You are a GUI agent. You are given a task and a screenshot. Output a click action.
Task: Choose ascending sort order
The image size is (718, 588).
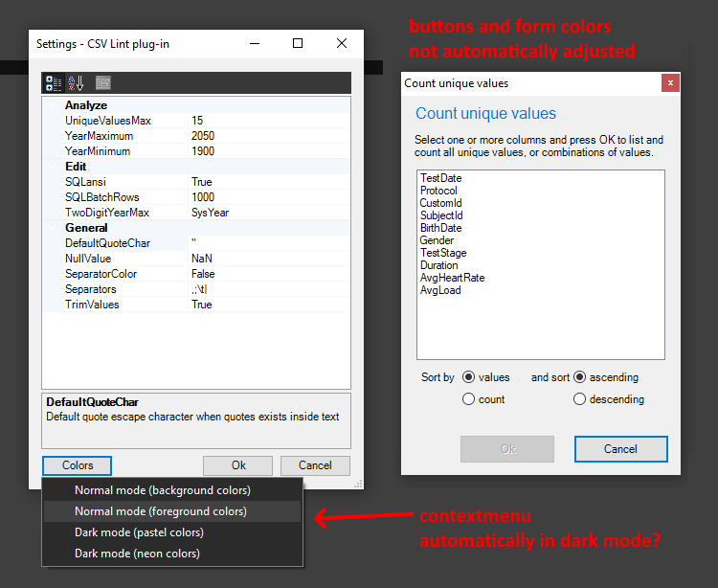click(579, 377)
